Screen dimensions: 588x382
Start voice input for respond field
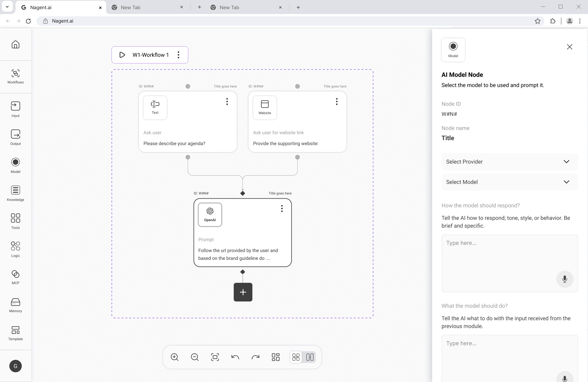564,279
